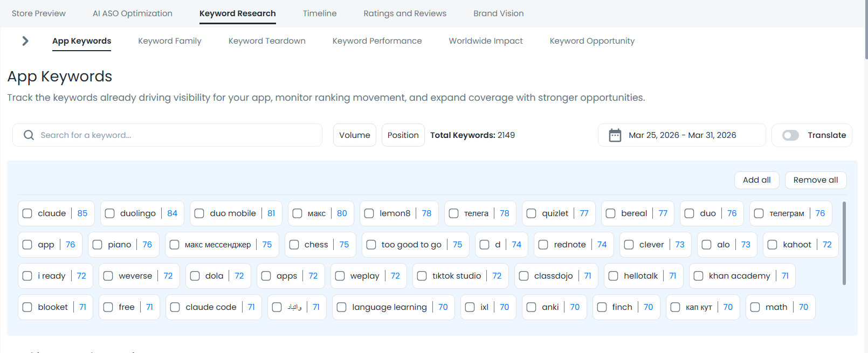Viewport: 868px width, 353px height.
Task: Check the blooket keyword checkbox
Action: [27, 307]
